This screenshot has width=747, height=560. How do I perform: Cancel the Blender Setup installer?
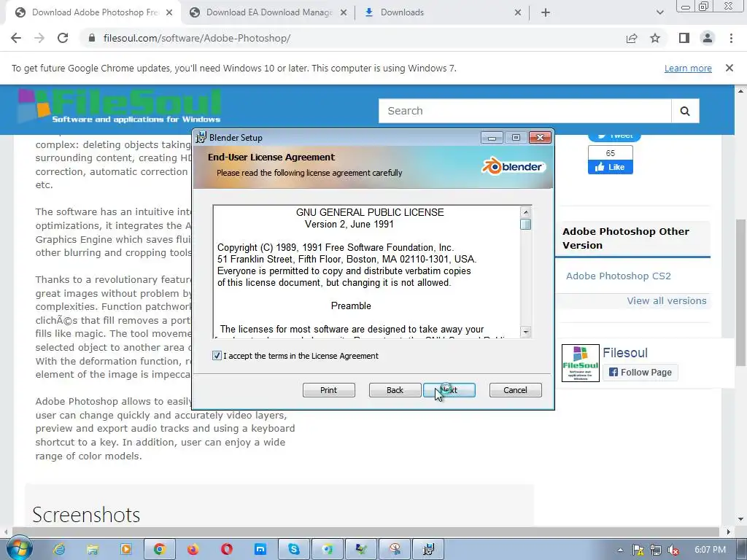point(516,390)
